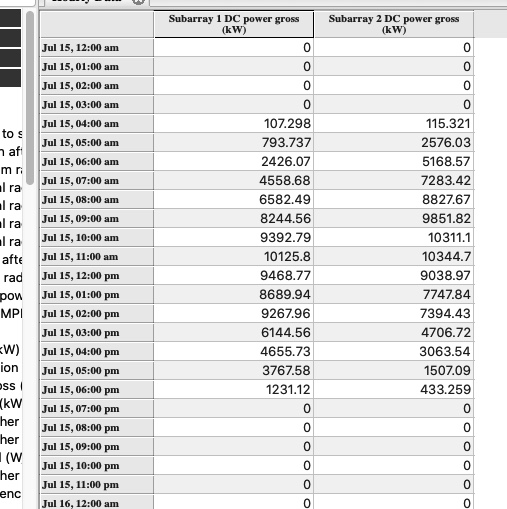Screen dimensions: 507x509
Task: Select the Subarray 2 DC power gross column header
Action: [x=394, y=24]
